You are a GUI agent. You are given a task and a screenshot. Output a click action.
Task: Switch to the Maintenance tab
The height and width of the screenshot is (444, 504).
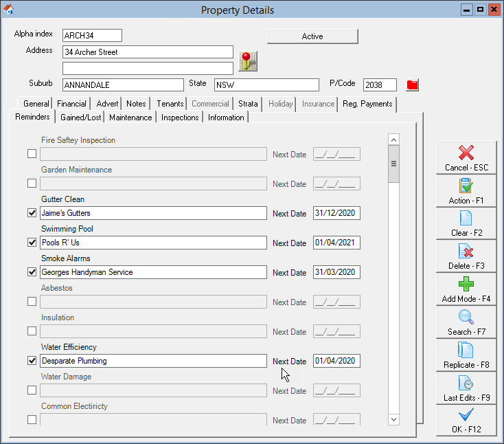point(130,118)
